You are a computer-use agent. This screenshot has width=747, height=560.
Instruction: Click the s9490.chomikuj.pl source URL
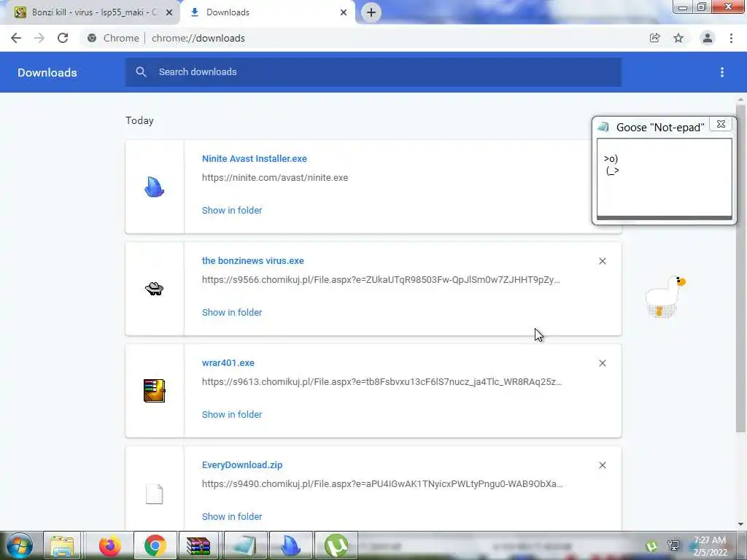(382, 484)
